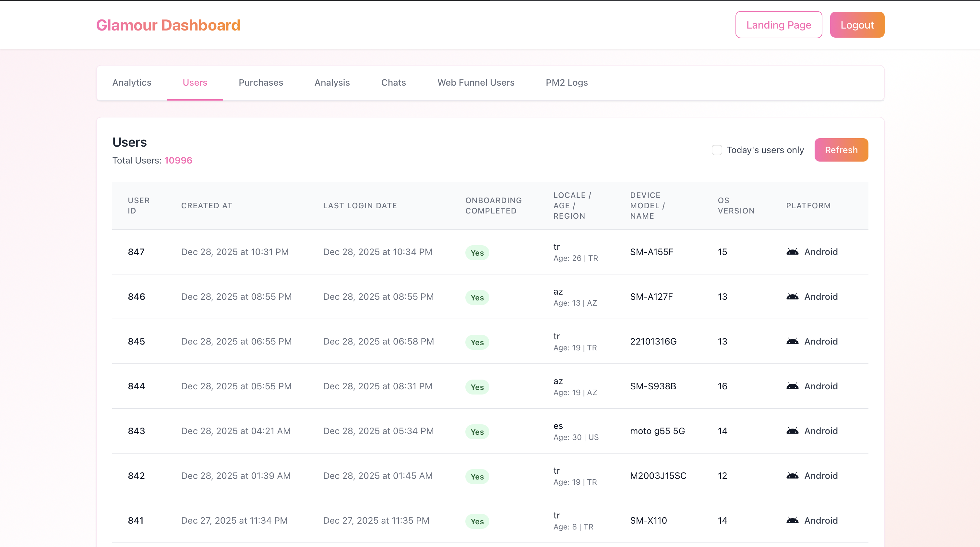Click the Yes onboarding badge for user 844
The image size is (980, 547).
pos(477,387)
